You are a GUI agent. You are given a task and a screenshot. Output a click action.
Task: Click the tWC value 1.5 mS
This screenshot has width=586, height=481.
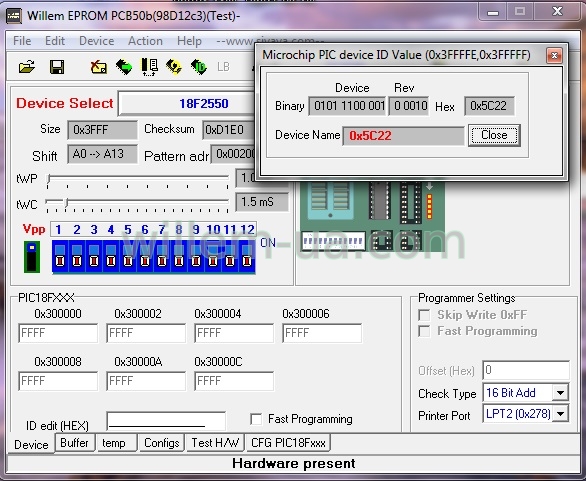(x=262, y=202)
